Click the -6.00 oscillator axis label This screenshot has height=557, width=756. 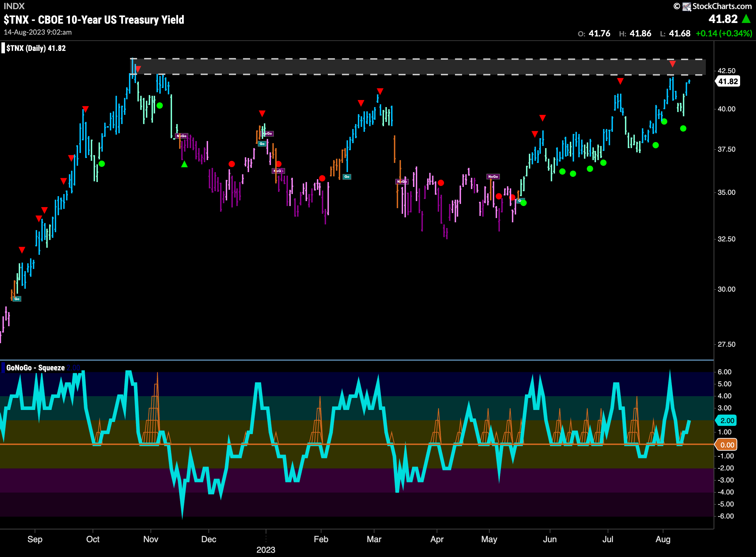[726, 516]
